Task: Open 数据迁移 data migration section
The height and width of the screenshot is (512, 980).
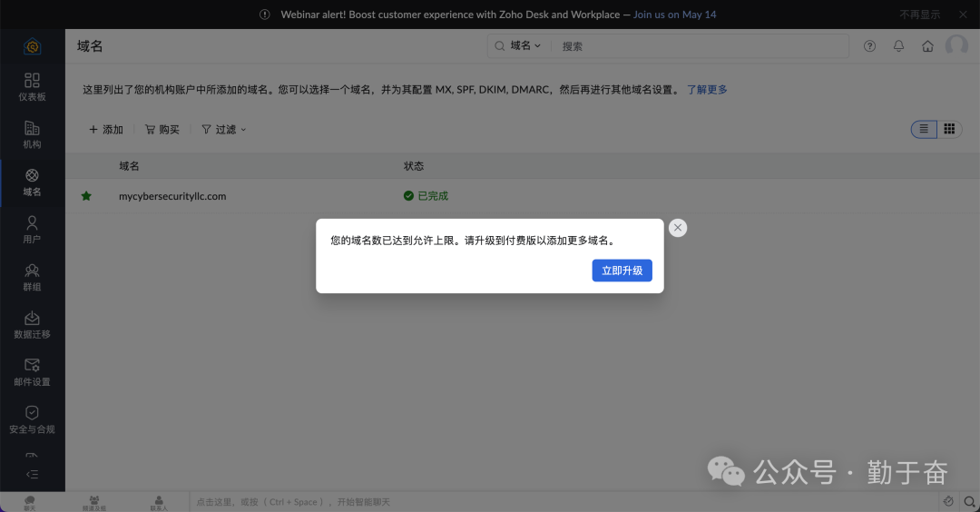Action: tap(32, 324)
